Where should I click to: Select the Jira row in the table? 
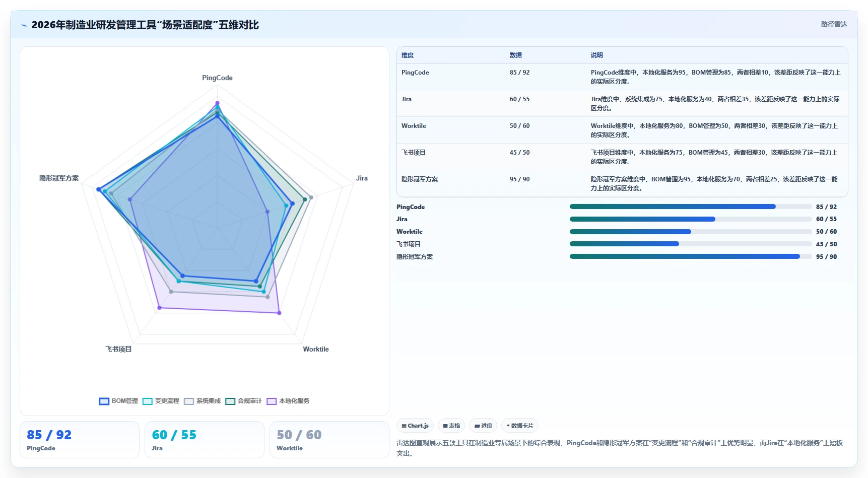[622, 103]
